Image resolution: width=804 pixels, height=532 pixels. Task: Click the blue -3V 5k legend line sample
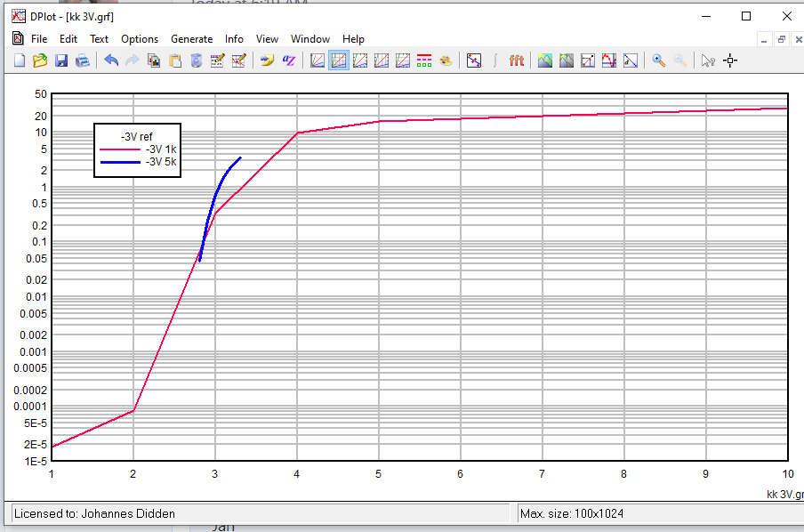pos(120,162)
